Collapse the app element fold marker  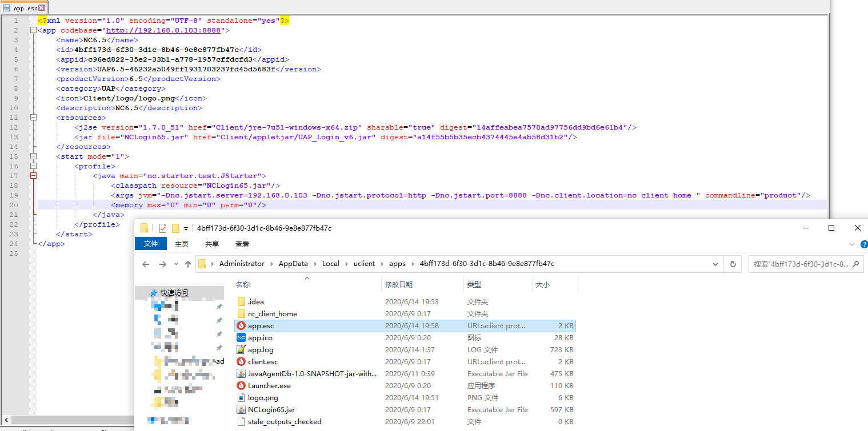point(33,30)
